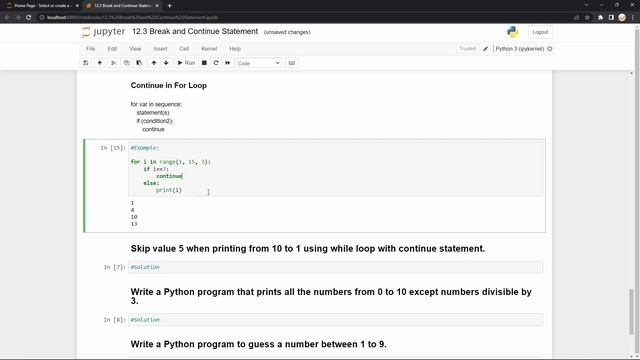Click the Logout button
The image size is (640, 360).
tap(540, 32)
